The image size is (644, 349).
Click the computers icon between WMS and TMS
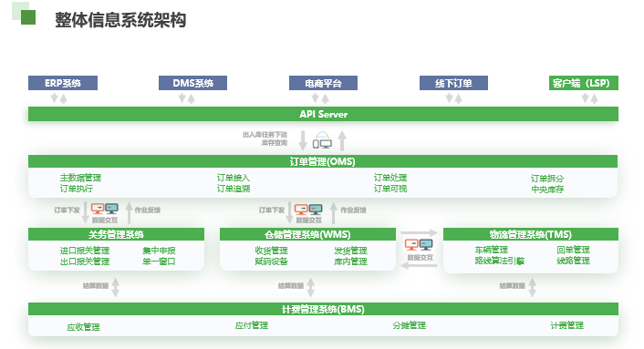419,245
